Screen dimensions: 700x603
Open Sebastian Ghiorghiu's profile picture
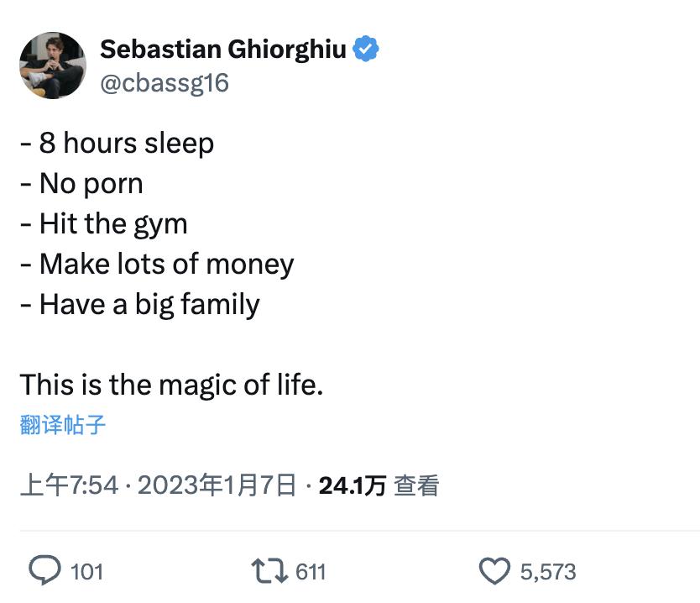click(x=53, y=66)
